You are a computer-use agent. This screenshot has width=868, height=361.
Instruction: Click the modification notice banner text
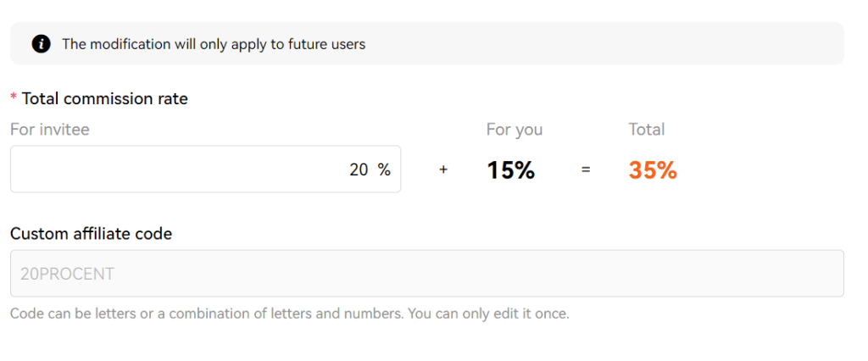click(x=214, y=44)
